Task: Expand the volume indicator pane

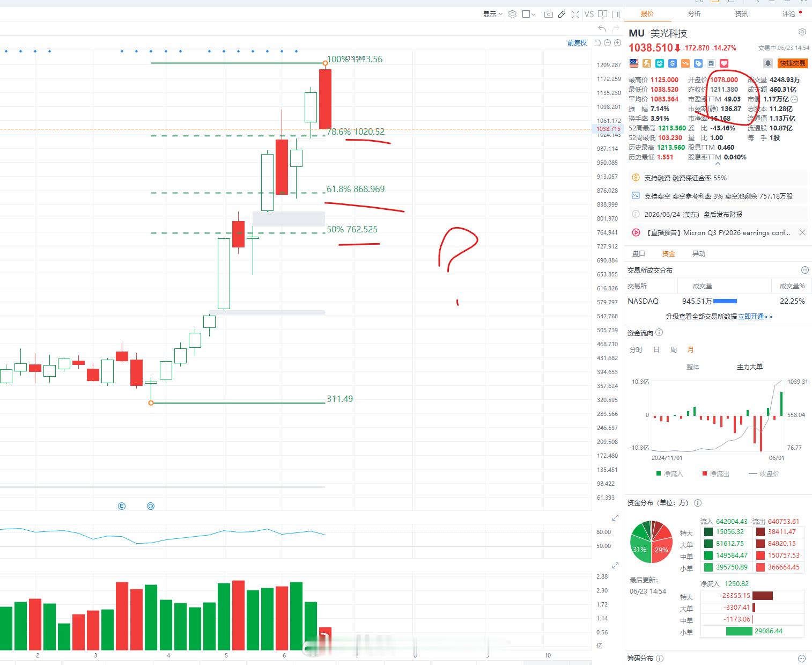Action: [615, 566]
